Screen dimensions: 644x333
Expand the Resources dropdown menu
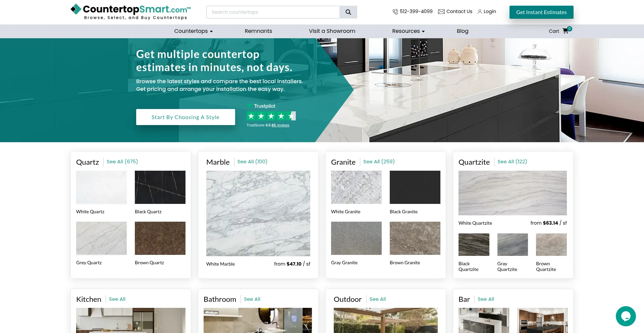coord(408,31)
